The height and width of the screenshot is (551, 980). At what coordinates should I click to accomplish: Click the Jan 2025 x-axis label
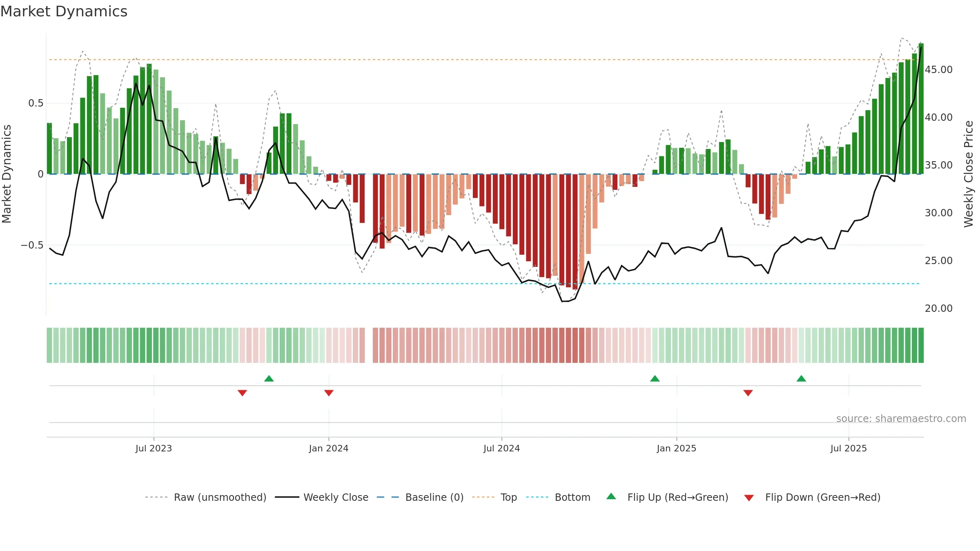coord(677,448)
